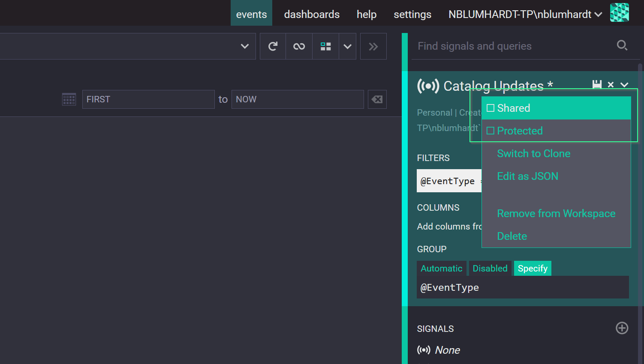Click the Catalog Updates title text
This screenshot has width=644, height=364.
498,86
